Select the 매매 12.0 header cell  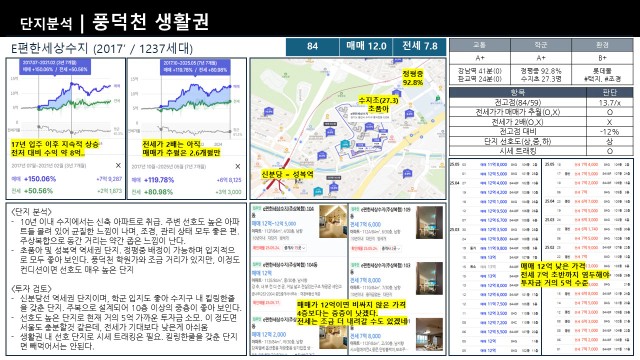coord(366,46)
